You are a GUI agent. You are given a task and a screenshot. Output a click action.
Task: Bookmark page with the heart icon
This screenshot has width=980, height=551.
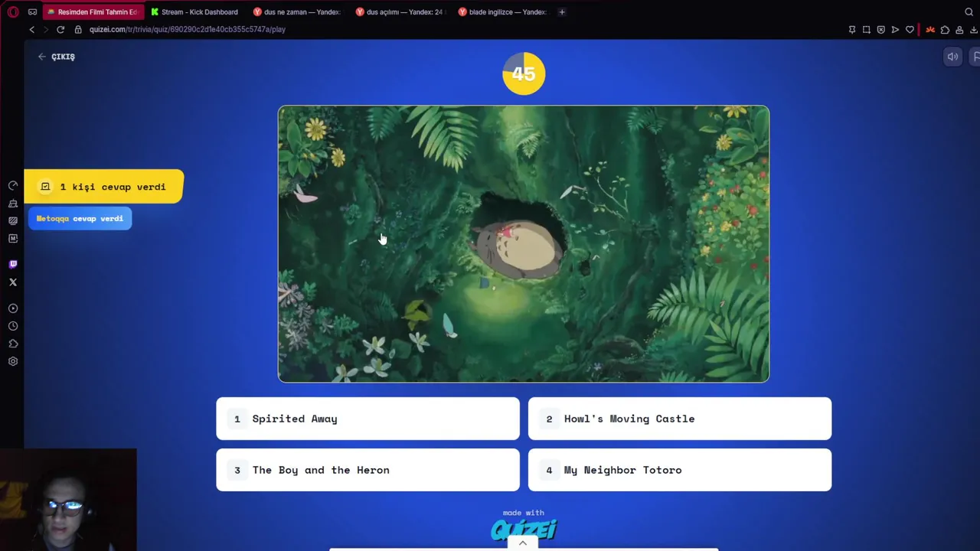coord(910,30)
